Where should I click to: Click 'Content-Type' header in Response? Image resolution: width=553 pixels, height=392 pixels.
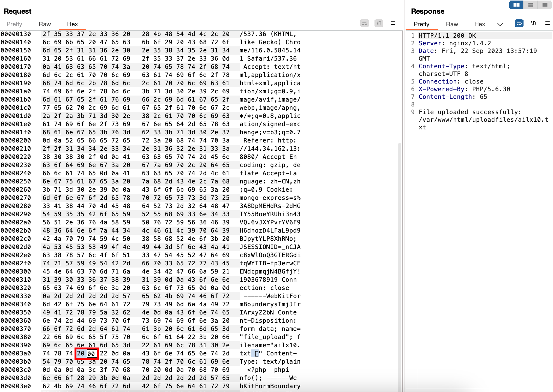(x=441, y=66)
